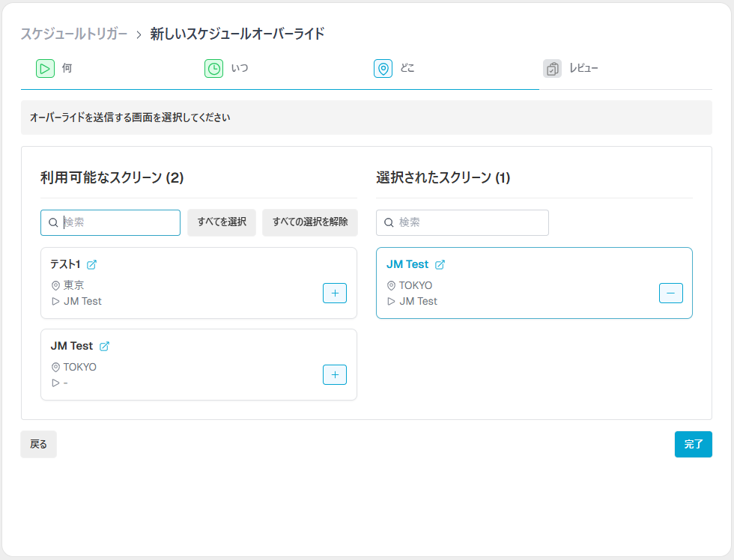Viewport: 734px width, 560px height.
Task: Click the いつ step clock icon
Action: point(214,69)
